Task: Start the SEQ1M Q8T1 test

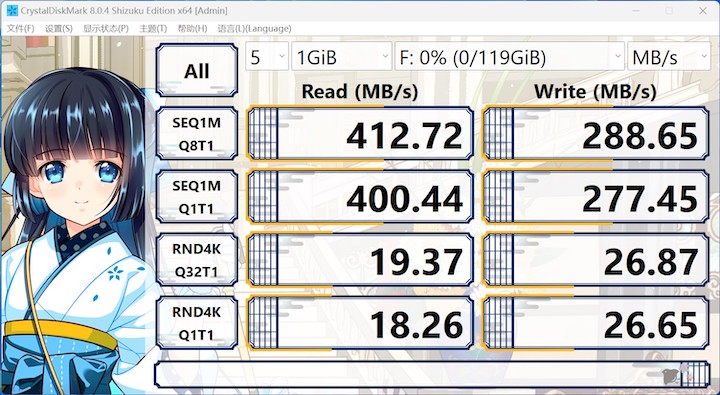Action: (x=197, y=134)
